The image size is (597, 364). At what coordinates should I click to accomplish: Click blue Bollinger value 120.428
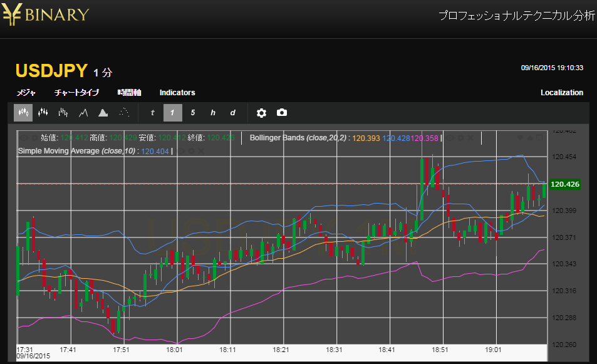click(397, 138)
